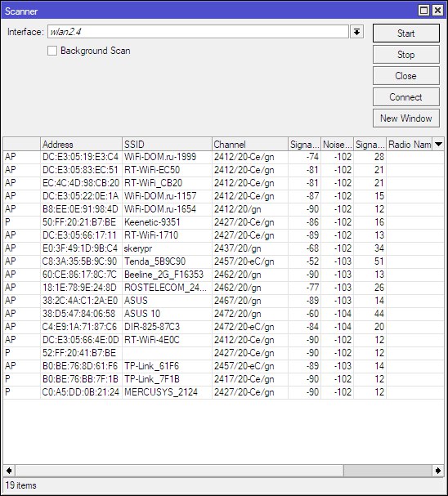The width and height of the screenshot is (448, 496).
Task: Enable the Background Scan checkbox
Action: (52, 51)
